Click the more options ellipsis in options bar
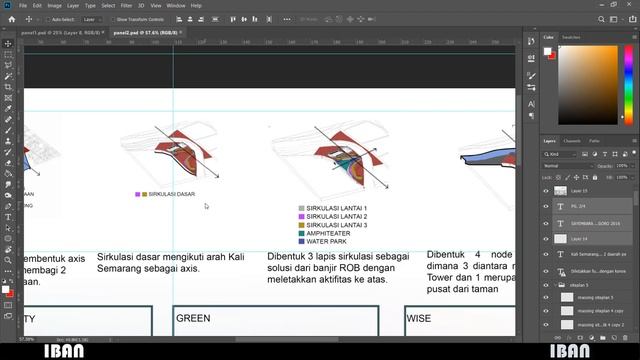Screen dimensions: 640x360 (287, 19)
